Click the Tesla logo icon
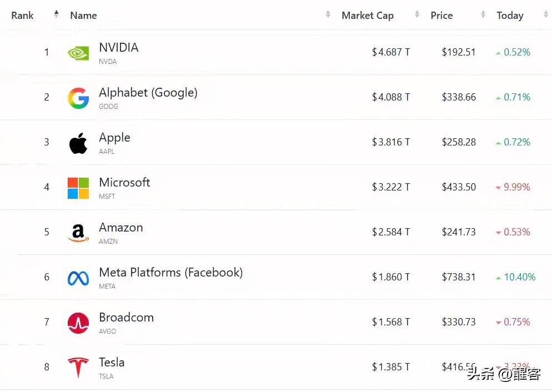552x392 pixels. [x=78, y=368]
